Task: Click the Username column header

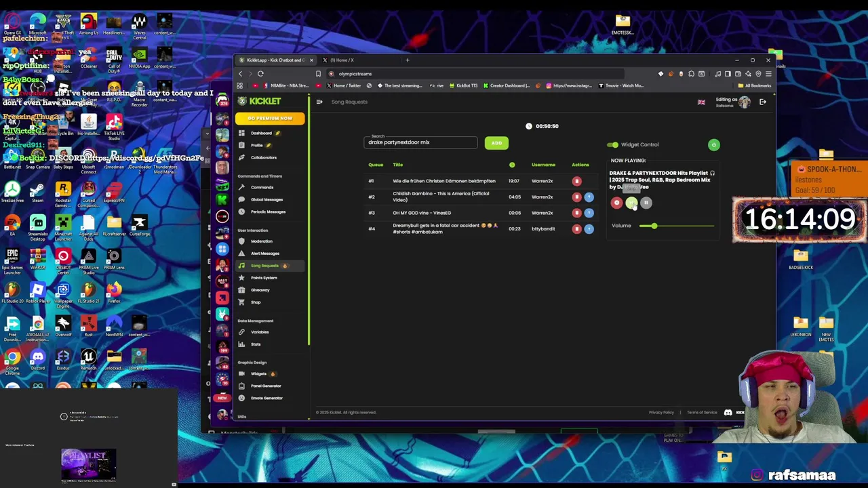Action: point(543,165)
